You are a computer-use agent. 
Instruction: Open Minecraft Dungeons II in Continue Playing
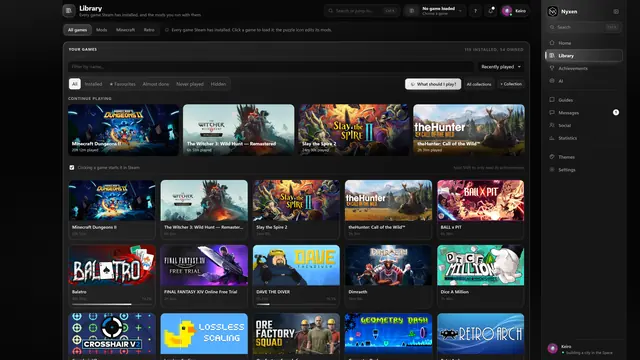click(x=124, y=130)
